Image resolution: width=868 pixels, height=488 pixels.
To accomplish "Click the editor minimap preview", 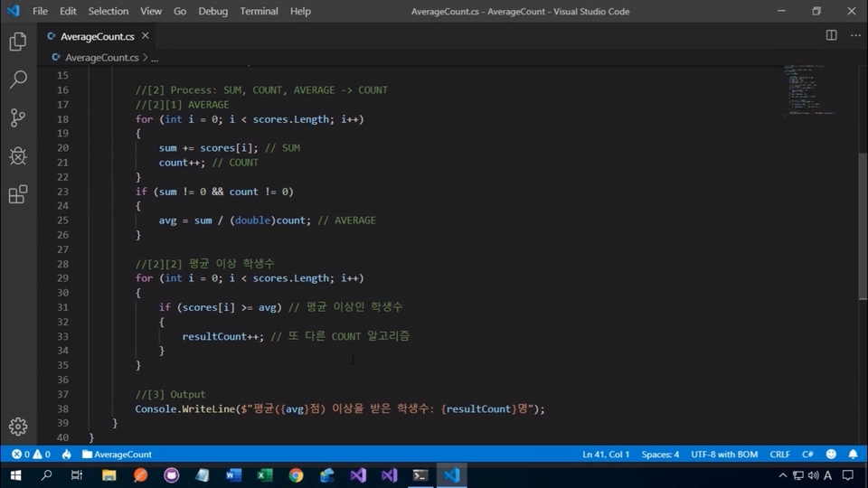I will (x=808, y=89).
